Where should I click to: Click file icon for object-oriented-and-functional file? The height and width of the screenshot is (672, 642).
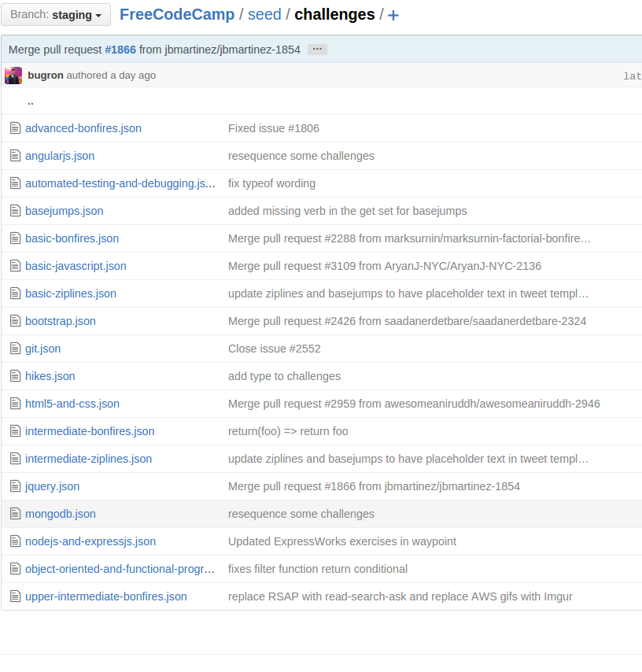pos(16,569)
